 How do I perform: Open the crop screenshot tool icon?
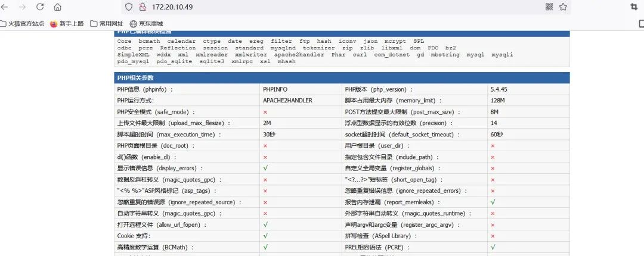point(634,7)
